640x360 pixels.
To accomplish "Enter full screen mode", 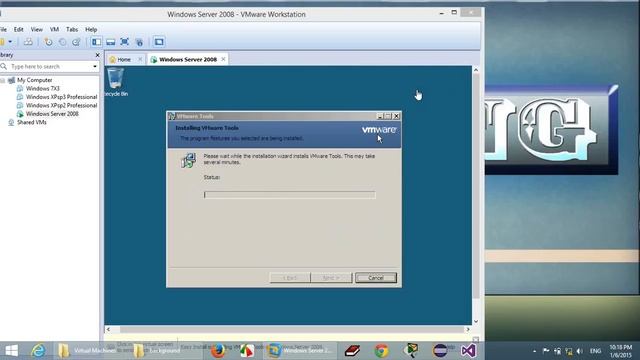I will (124, 42).
